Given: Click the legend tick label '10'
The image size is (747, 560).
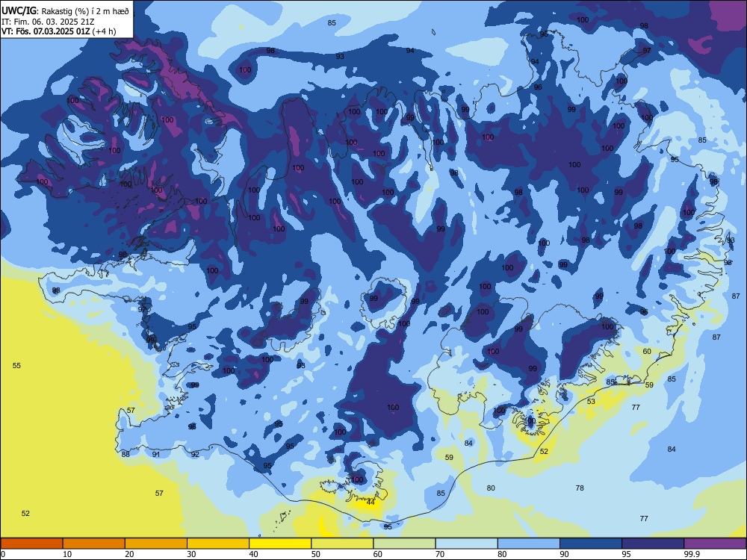Looking at the screenshot, I should tap(67, 554).
